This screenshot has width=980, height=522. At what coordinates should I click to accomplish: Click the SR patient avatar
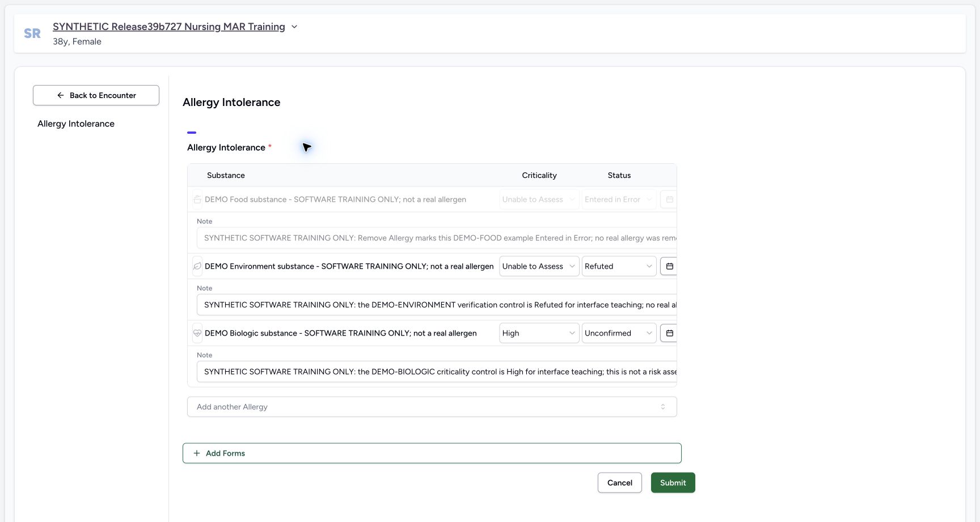tap(32, 33)
